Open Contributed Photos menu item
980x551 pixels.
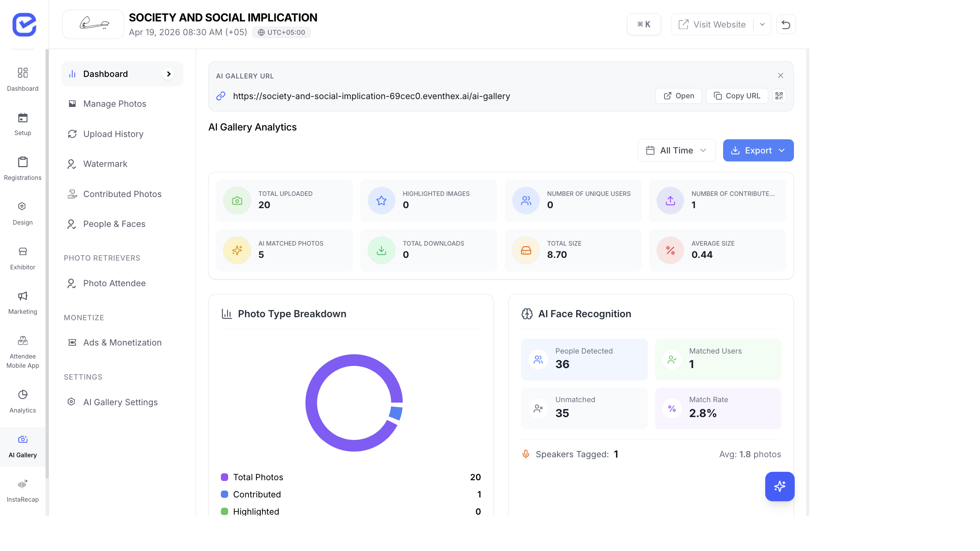(x=122, y=194)
